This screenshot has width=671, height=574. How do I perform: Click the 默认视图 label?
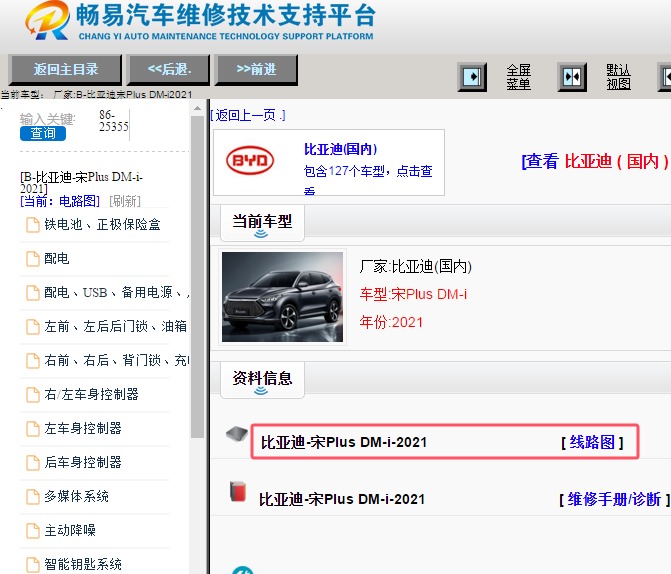(618, 77)
